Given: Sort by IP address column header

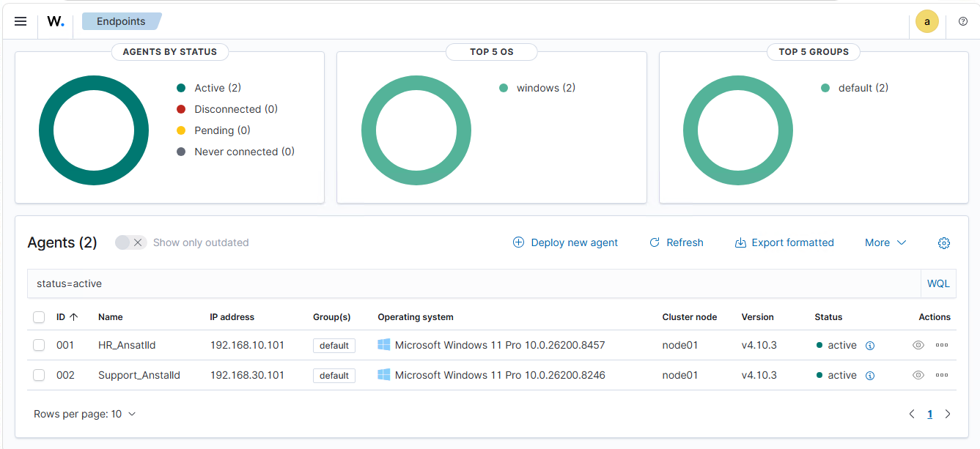Looking at the screenshot, I should pyautogui.click(x=232, y=317).
